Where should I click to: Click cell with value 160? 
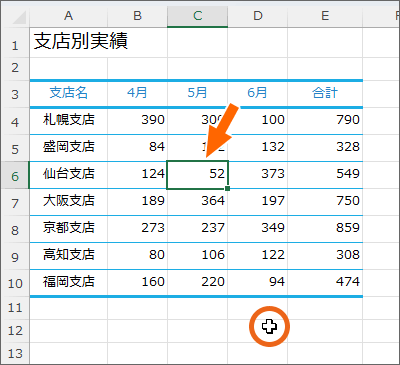137,283
